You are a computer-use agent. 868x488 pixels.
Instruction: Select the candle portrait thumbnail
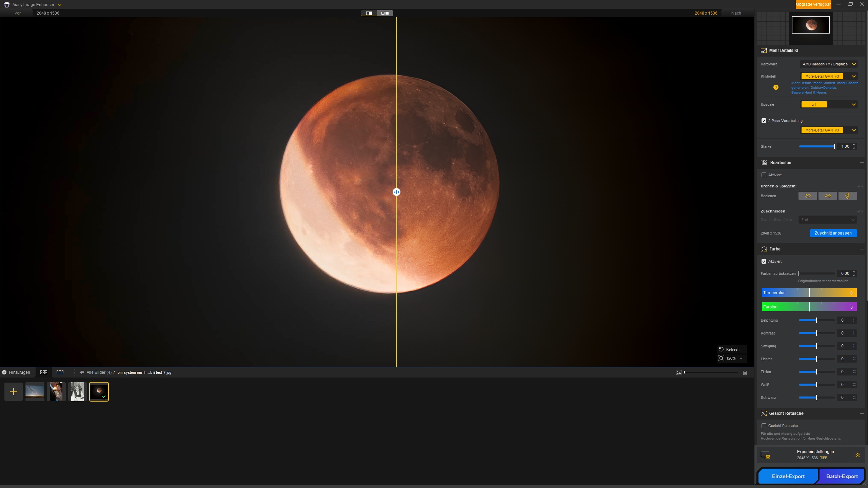tap(56, 392)
